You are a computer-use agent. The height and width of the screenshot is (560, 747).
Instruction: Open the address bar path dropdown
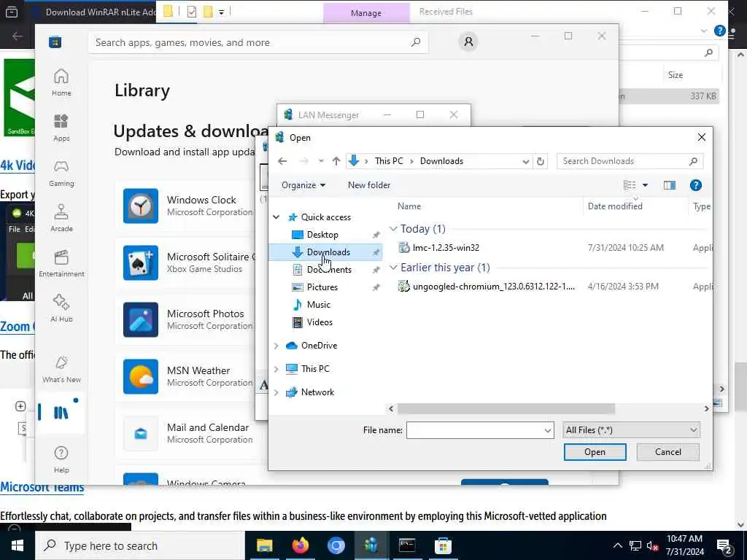click(525, 161)
